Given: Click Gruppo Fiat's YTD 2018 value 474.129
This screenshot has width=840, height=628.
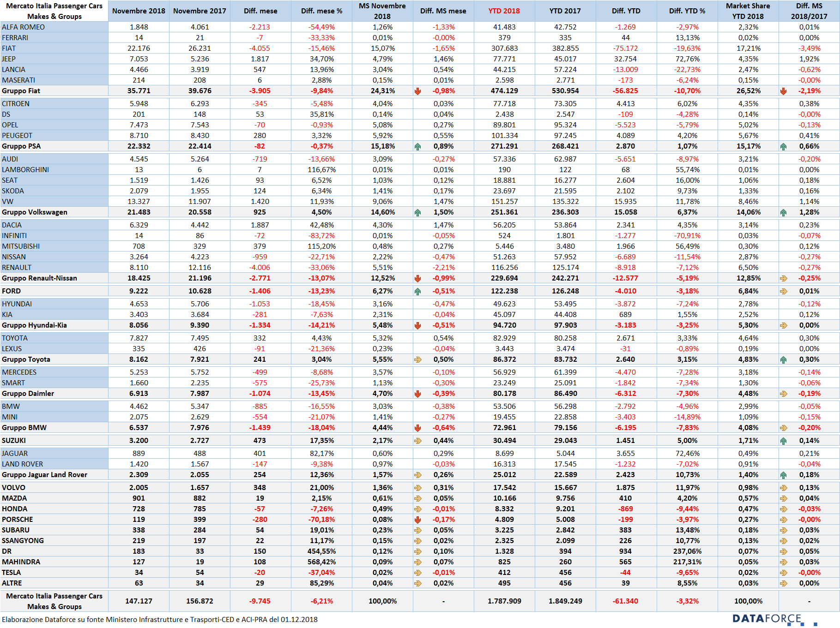Looking at the screenshot, I should 504,91.
